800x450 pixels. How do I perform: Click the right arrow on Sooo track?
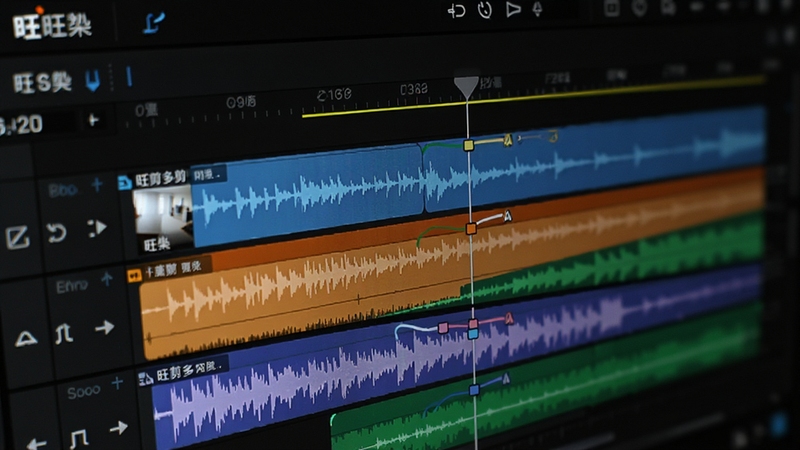118,428
